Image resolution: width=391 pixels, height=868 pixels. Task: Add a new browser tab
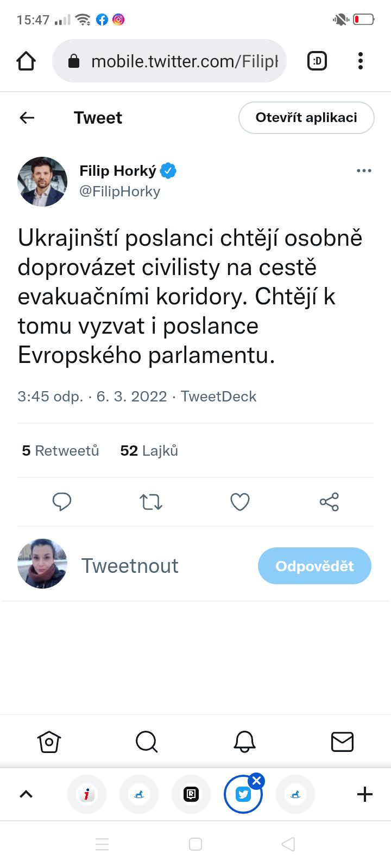(365, 795)
